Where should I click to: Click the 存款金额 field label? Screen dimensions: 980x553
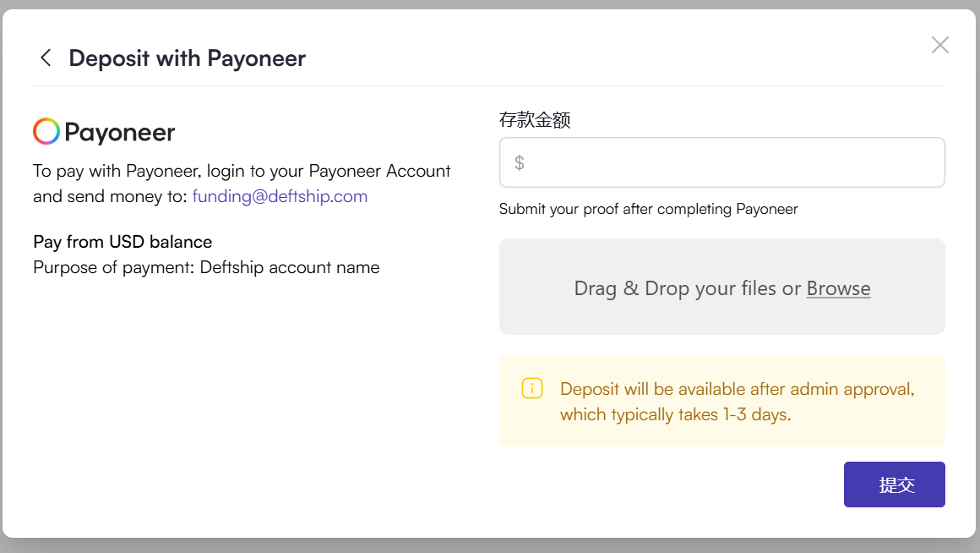[535, 119]
